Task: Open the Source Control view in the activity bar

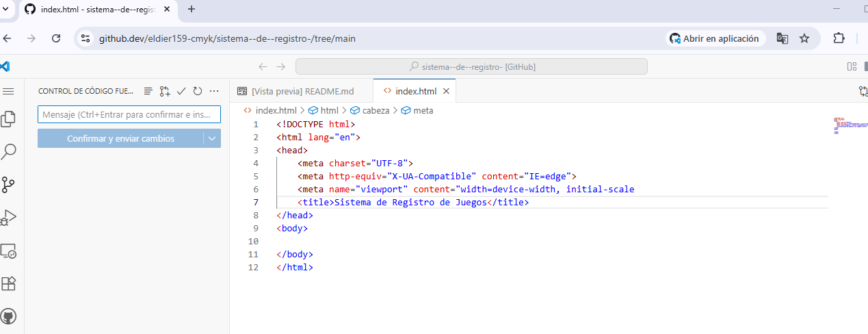Action: [x=9, y=184]
